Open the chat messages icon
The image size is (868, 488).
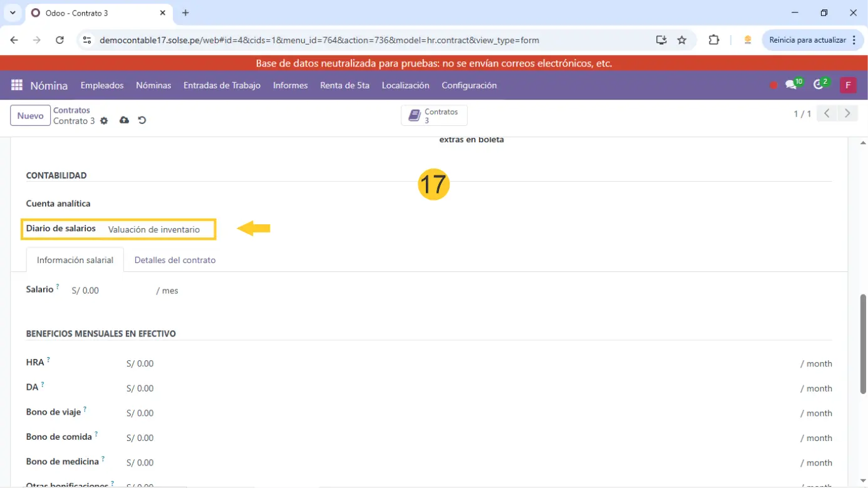(792, 85)
